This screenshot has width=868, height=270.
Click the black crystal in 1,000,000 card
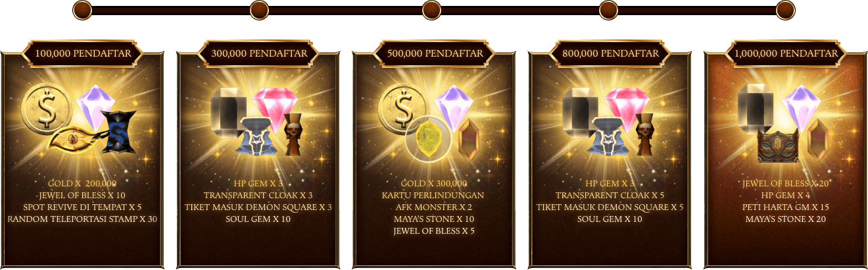pyautogui.click(x=758, y=107)
